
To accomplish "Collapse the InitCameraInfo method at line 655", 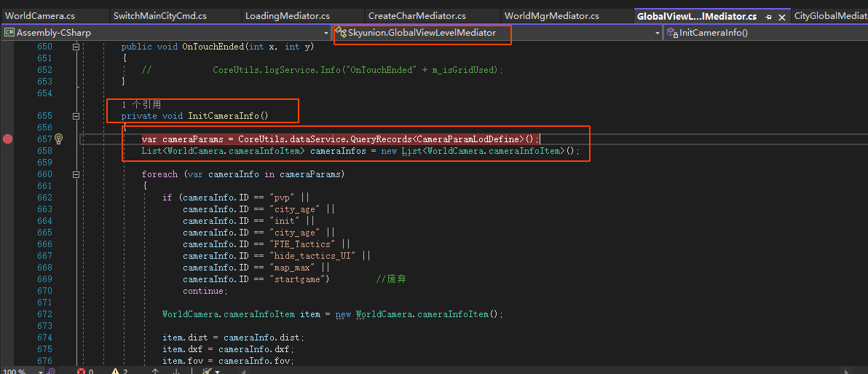I will point(76,116).
